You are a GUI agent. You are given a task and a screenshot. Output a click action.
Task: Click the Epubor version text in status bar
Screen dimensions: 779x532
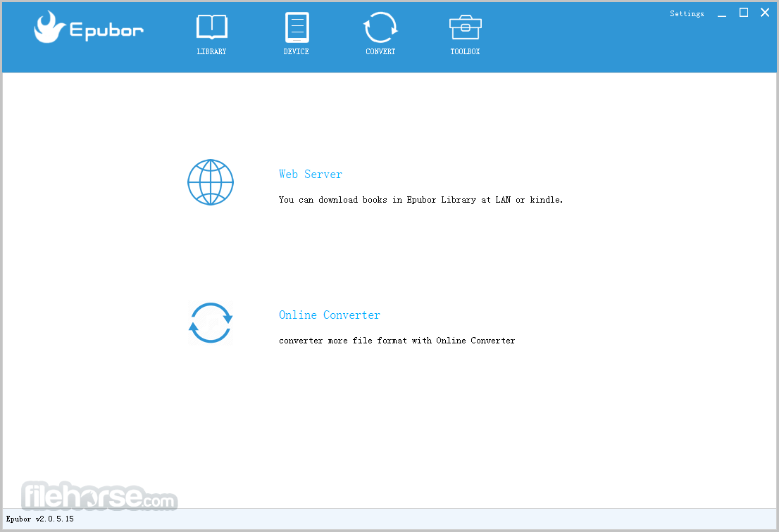tap(39, 519)
